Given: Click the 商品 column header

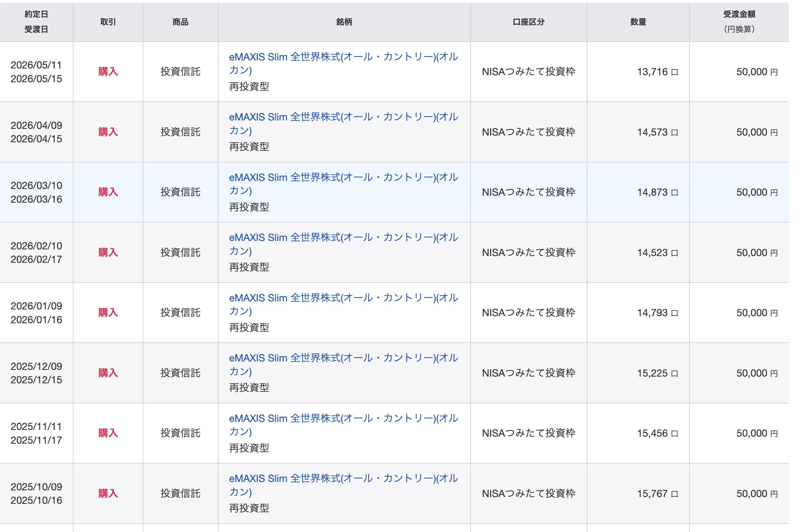Looking at the screenshot, I should pos(180,22).
